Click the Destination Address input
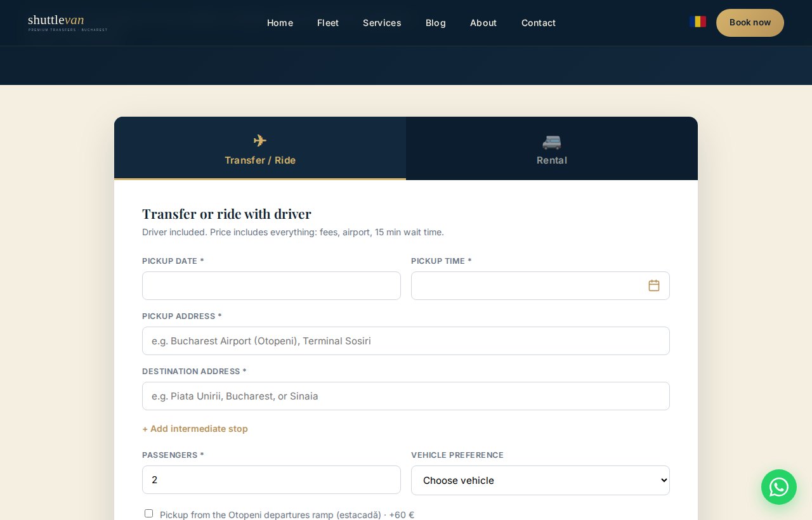812x520 pixels. pyautogui.click(x=406, y=396)
